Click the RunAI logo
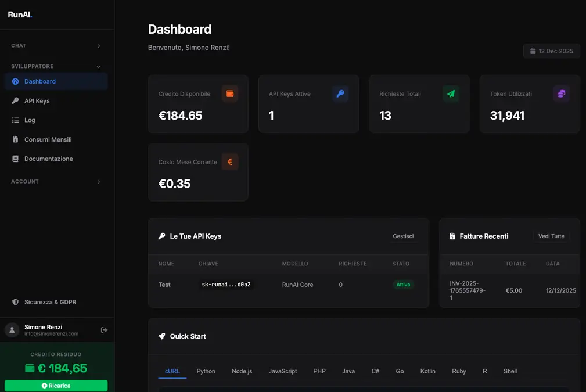This screenshot has height=392, width=586. [20, 15]
